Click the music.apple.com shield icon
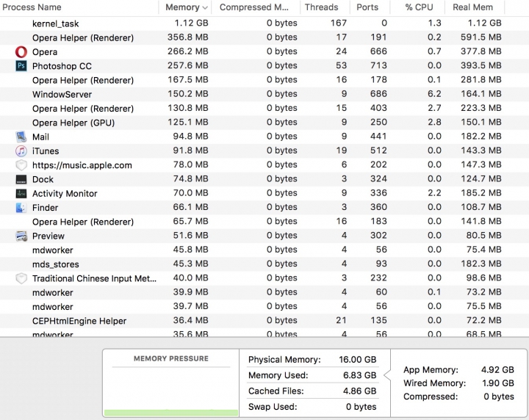Viewport: 529px width, 420px height. coord(21,165)
